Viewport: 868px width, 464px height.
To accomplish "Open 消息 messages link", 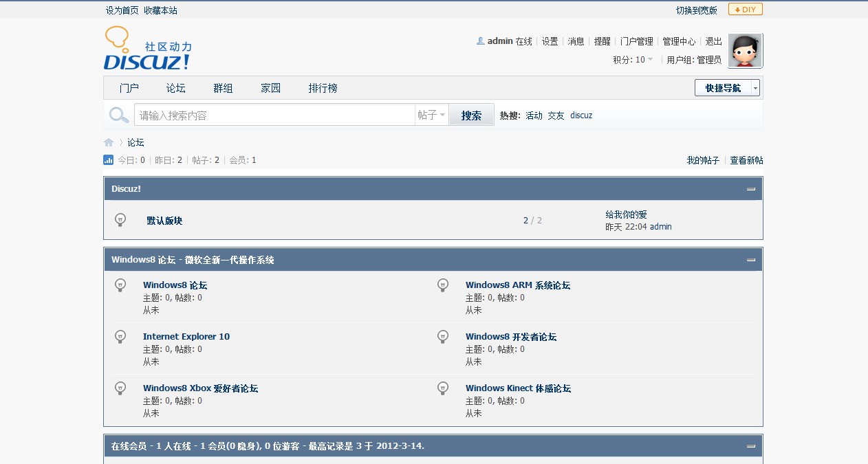I will tap(576, 41).
